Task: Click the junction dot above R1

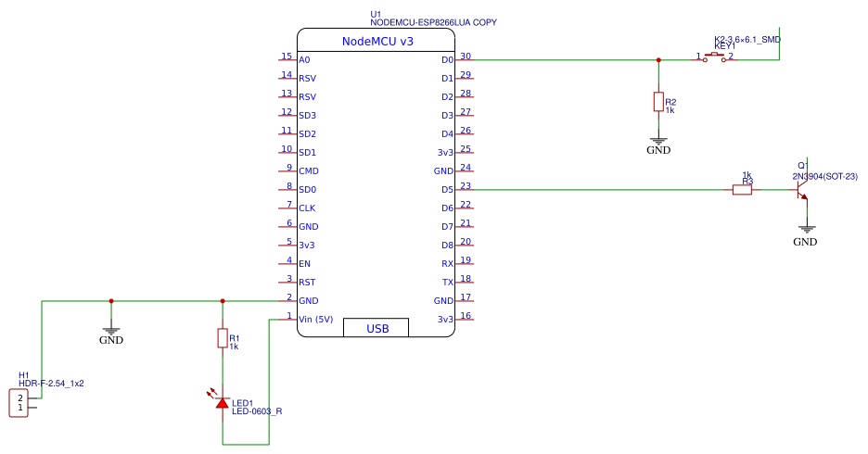Action: point(223,301)
